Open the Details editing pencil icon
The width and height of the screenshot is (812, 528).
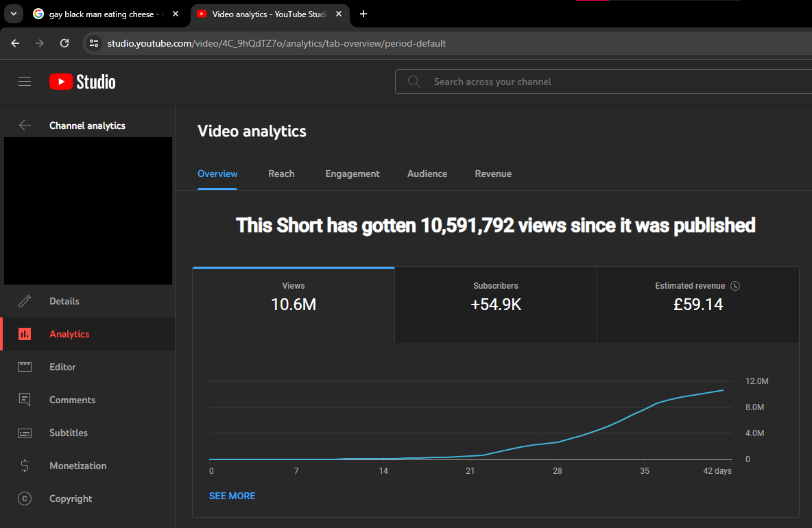coord(25,300)
